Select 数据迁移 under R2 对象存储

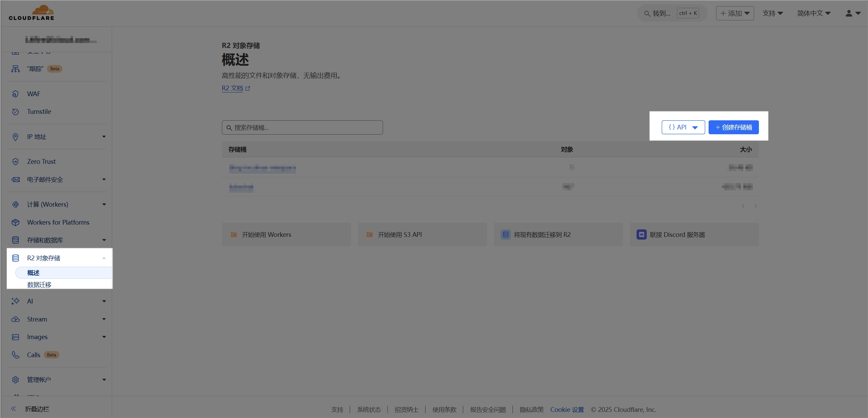[39, 284]
